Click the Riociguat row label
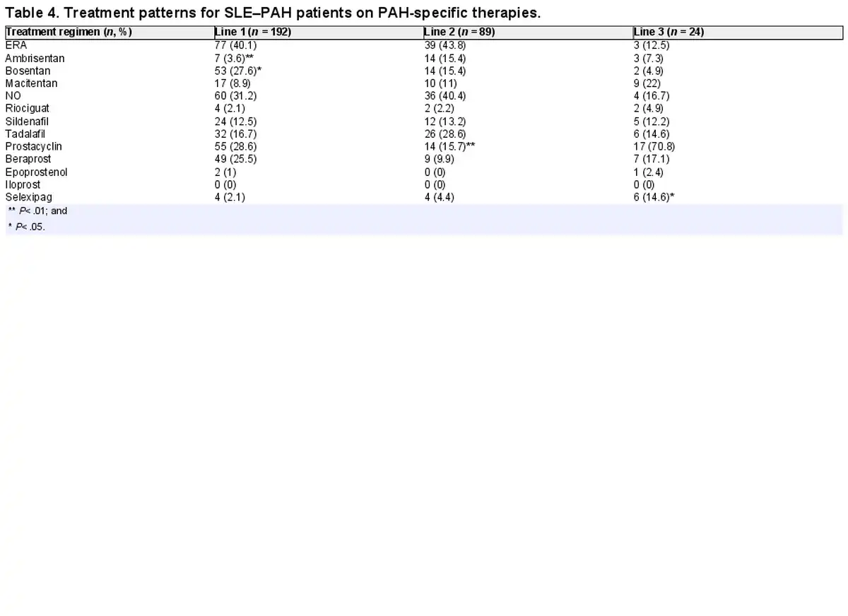The height and width of the screenshot is (616, 848). pos(28,108)
